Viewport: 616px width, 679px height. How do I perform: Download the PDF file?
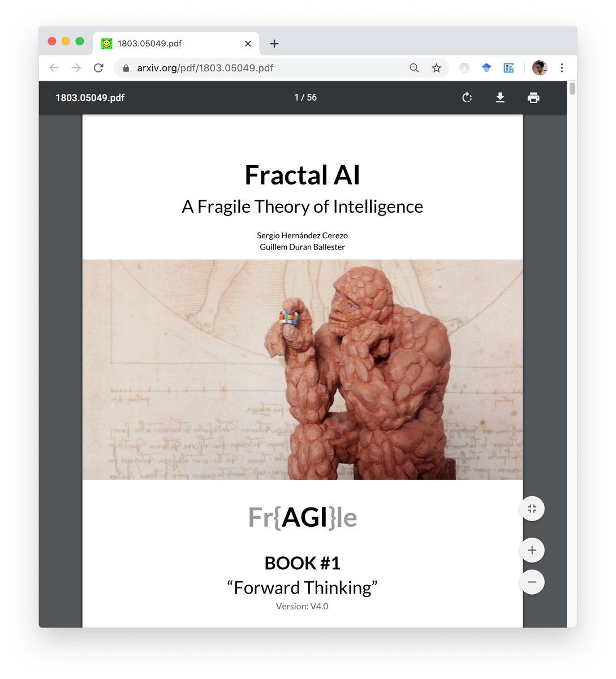click(x=500, y=97)
